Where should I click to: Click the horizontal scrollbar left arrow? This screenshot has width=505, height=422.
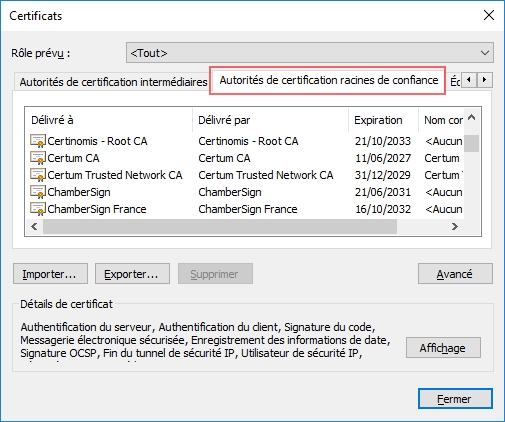click(34, 227)
